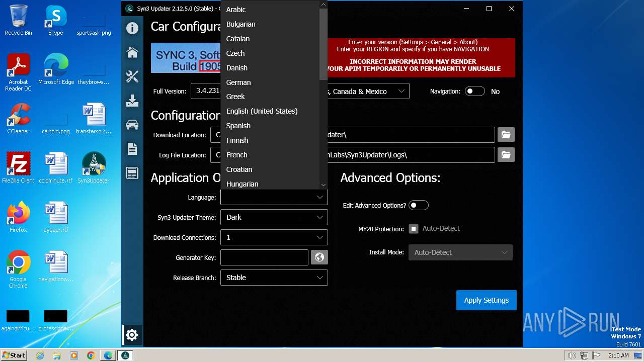Select Croatian language
644x362 pixels.
(x=270, y=169)
